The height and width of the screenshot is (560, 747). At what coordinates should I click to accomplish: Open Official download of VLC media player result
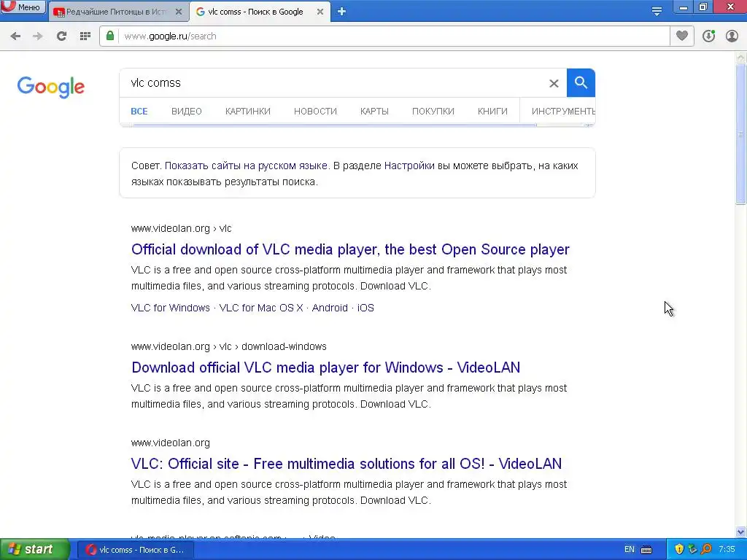[x=350, y=249]
